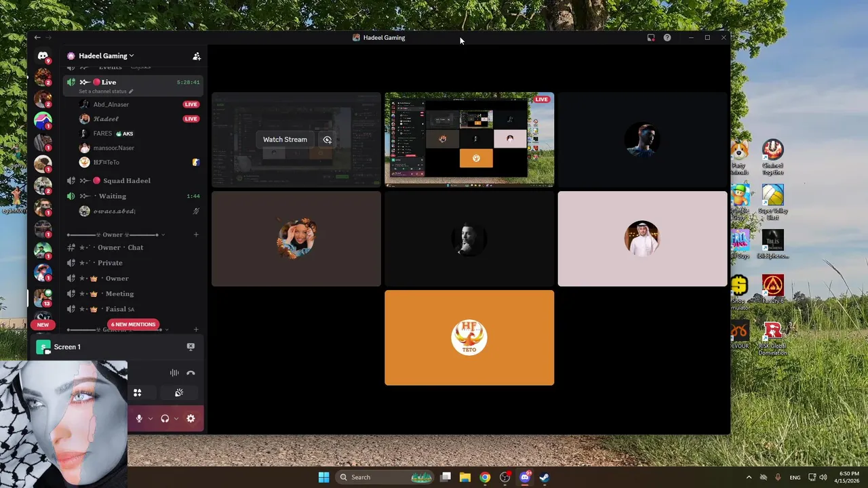Join the crowned Owner voice channel
This screenshot has width=868, height=488.
coord(134,279)
